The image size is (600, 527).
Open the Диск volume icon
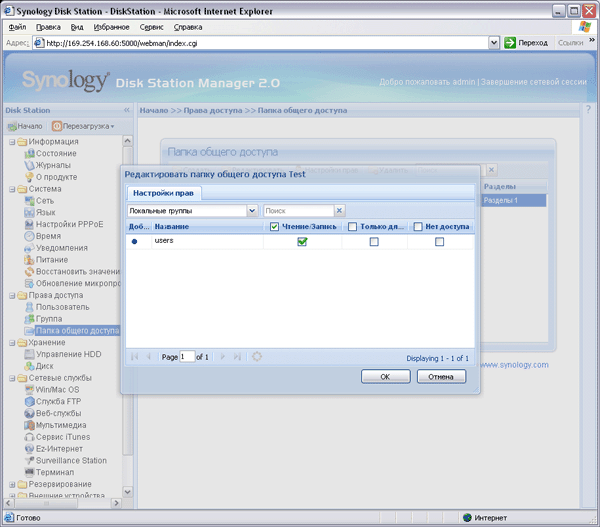29,366
